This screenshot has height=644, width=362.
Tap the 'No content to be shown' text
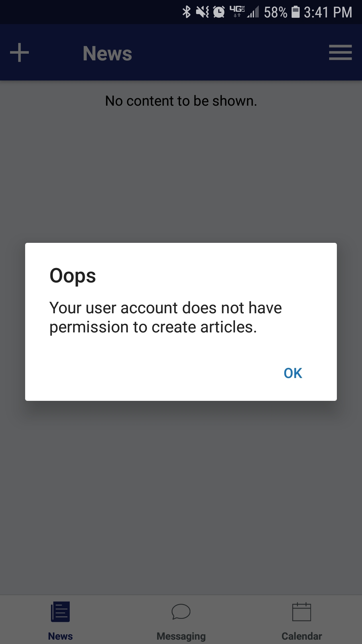tap(181, 101)
